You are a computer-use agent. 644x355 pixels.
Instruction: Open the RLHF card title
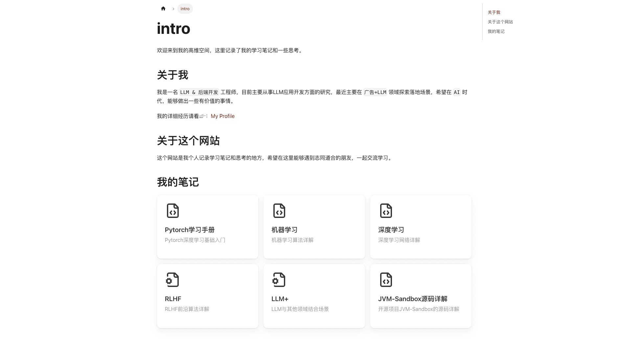[173, 299]
